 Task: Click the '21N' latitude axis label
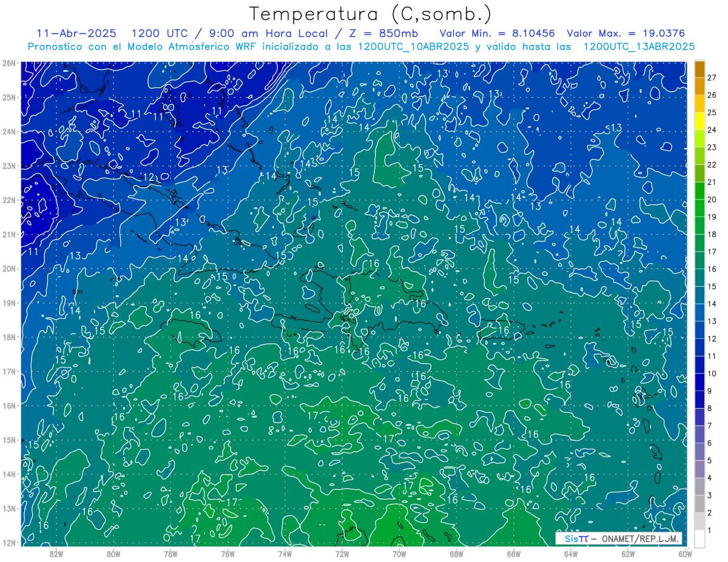(8, 234)
